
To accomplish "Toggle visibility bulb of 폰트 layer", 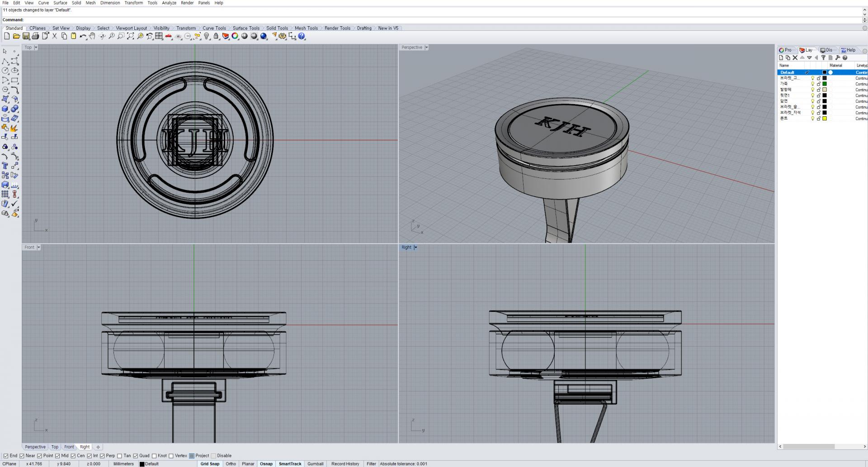I will (x=812, y=119).
